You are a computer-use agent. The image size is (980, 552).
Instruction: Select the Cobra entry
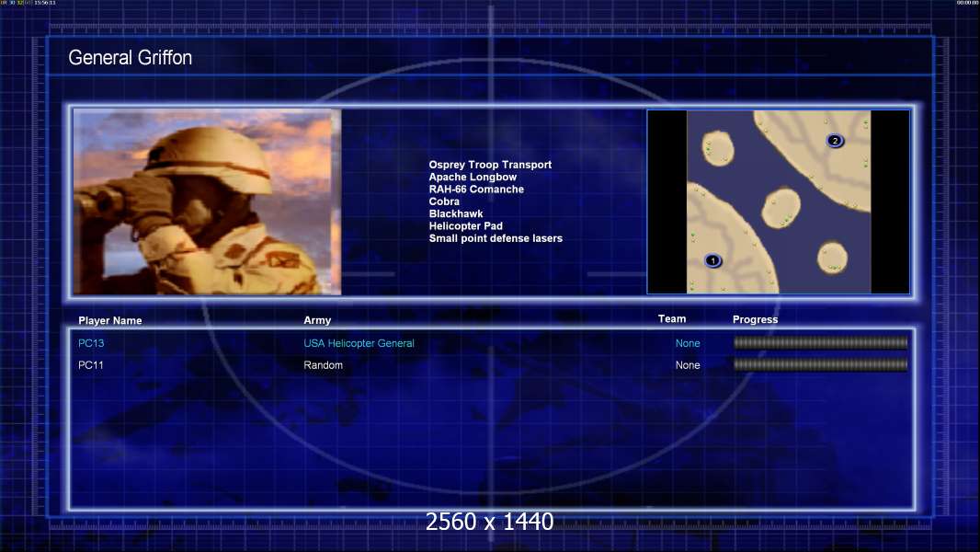point(444,201)
